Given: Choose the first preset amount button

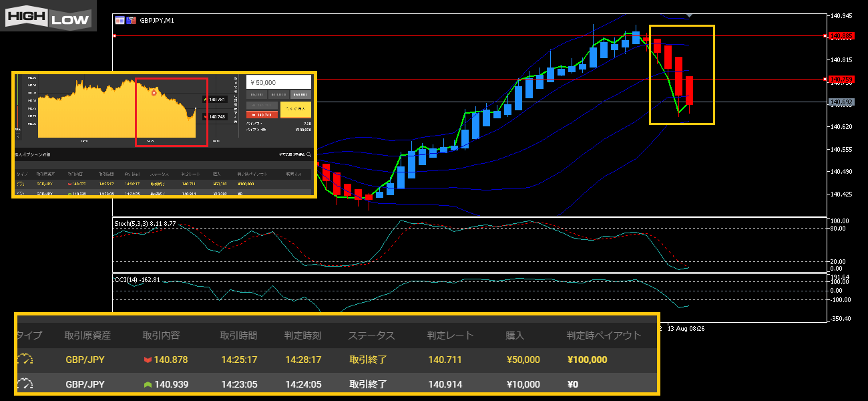Looking at the screenshot, I should (256, 95).
